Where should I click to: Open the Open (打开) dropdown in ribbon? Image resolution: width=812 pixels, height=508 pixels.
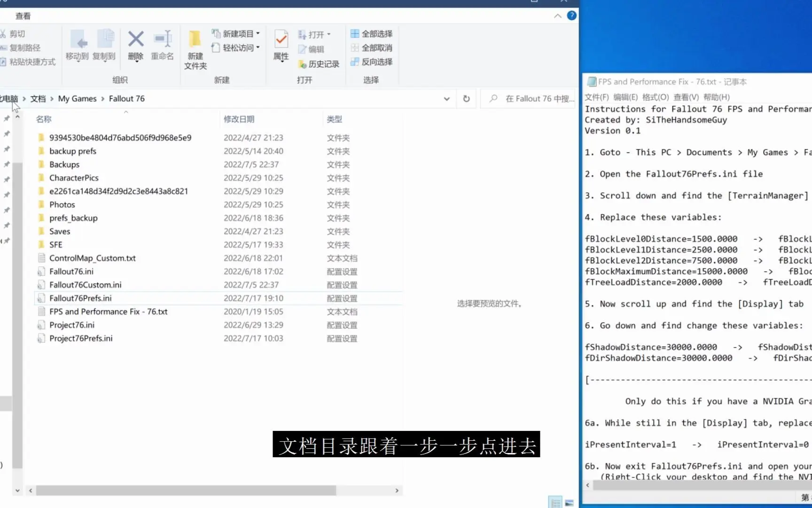314,34
